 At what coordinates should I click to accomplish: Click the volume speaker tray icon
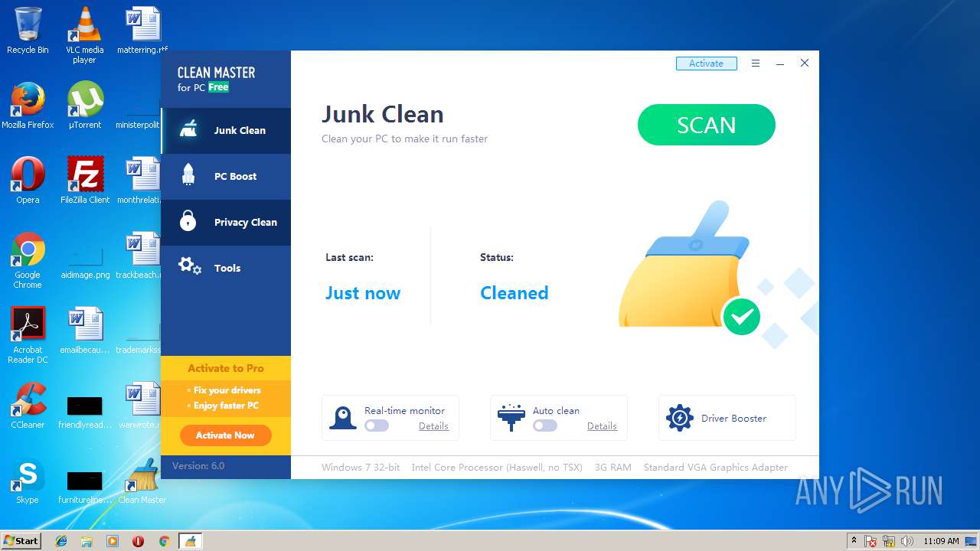click(x=907, y=541)
